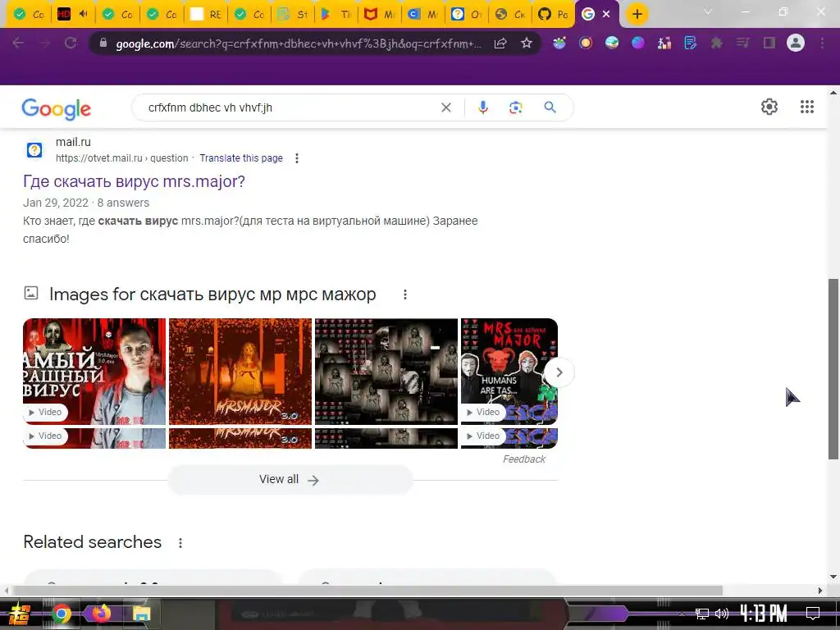Search by image with Google Lens icon
The width and height of the screenshot is (840, 630).
pos(515,107)
